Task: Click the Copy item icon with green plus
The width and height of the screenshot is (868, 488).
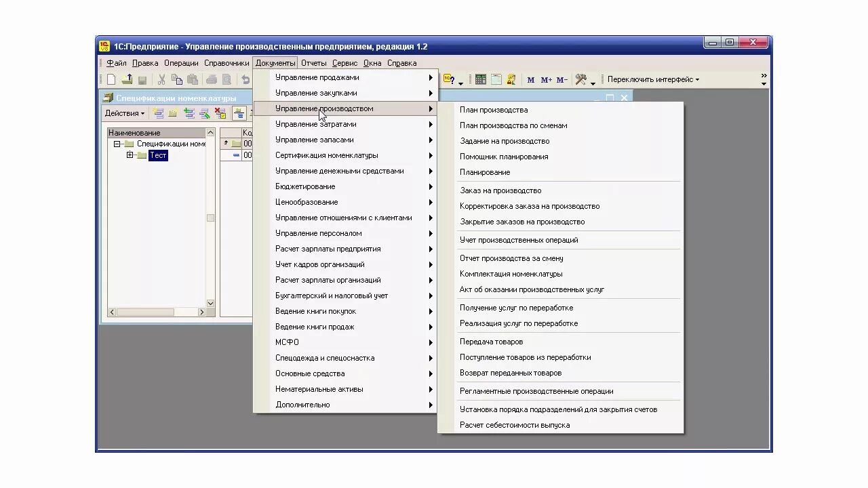Action: pyautogui.click(x=189, y=113)
